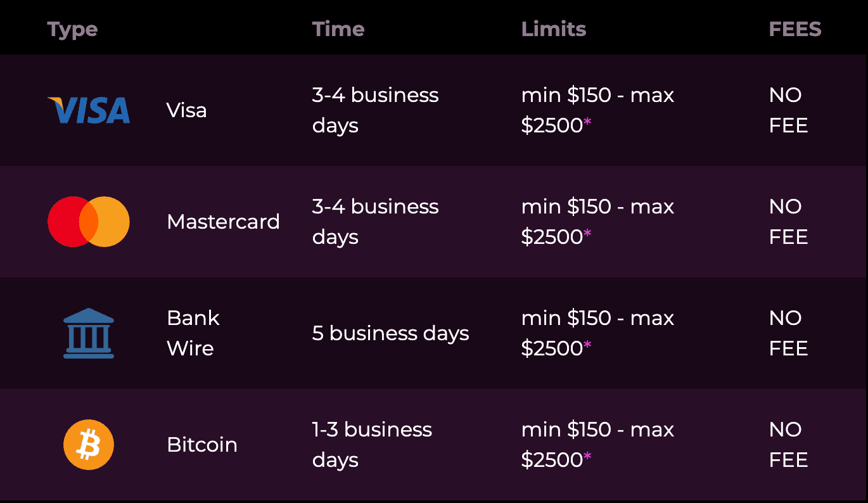Click the Visa logo icon
The image size is (868, 503).
pos(89,110)
